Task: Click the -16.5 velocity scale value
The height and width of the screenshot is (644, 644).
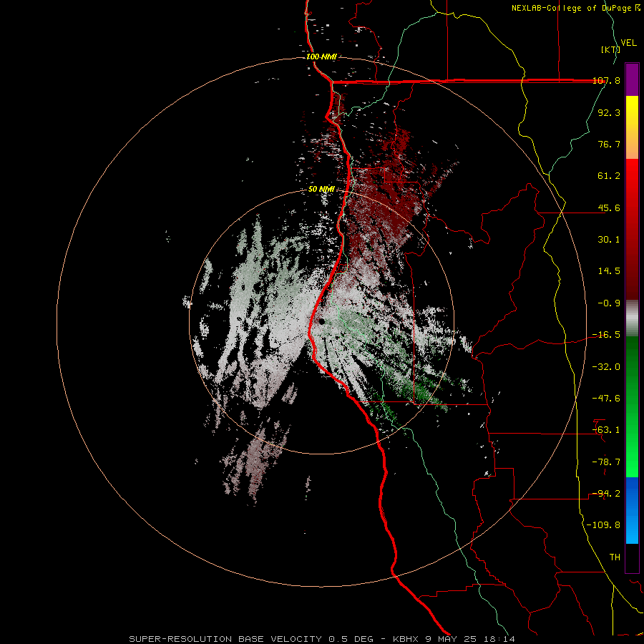Action: (606, 335)
